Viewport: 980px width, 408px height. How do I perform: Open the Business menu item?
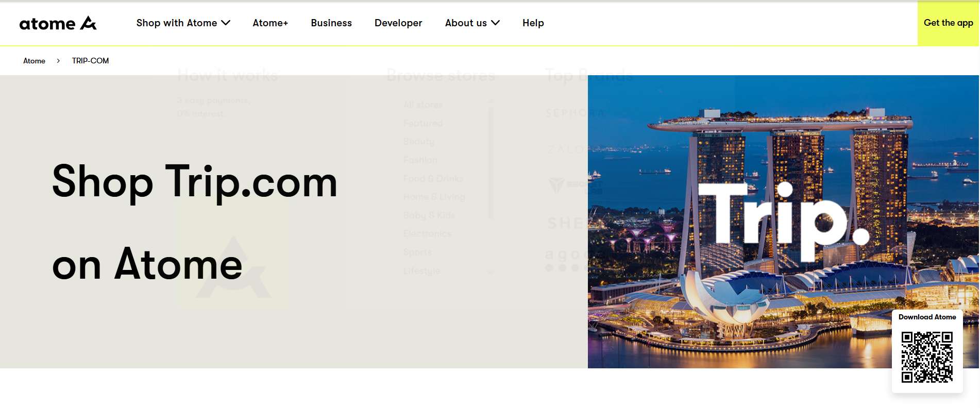click(331, 23)
